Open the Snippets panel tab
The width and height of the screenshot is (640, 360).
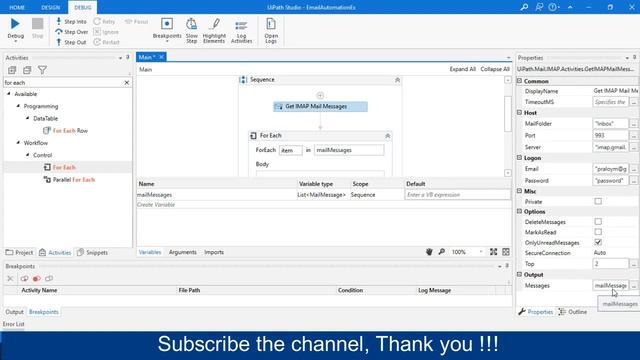click(93, 253)
